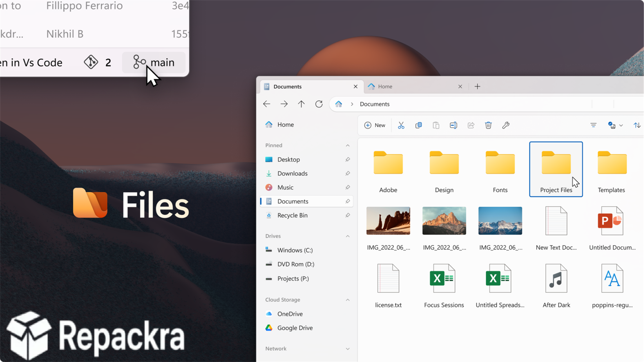Open Desktop in the sidebar
The image size is (644, 362).
307,160
